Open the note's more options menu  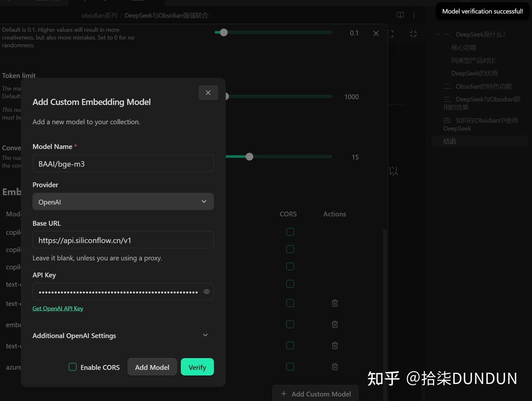[x=414, y=15]
